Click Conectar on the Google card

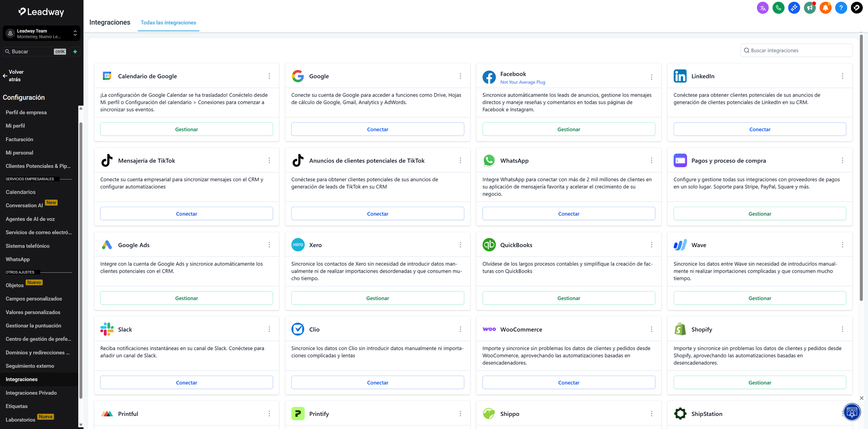pos(378,129)
